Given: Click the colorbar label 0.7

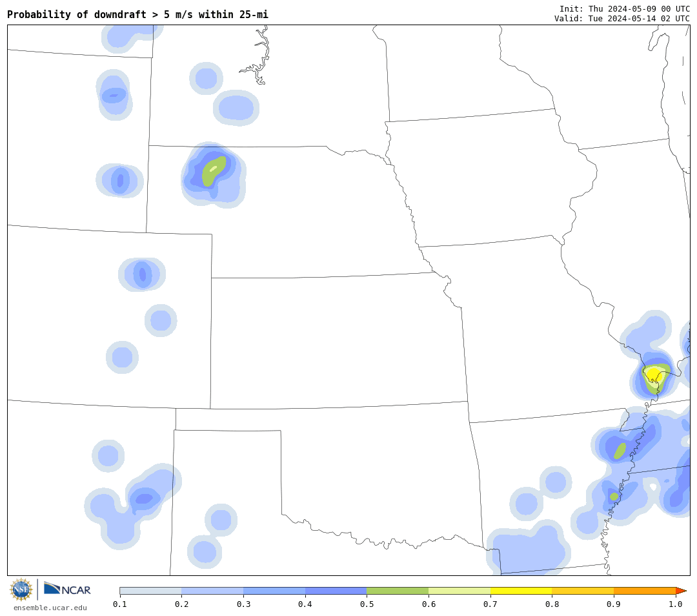Looking at the screenshot, I should click(x=490, y=604).
